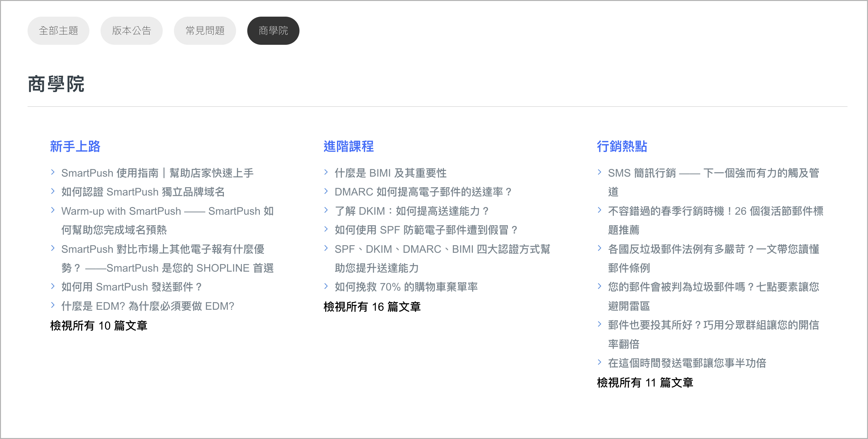Open the 常見問題 tab
Viewport: 868px width, 439px height.
[x=205, y=31]
